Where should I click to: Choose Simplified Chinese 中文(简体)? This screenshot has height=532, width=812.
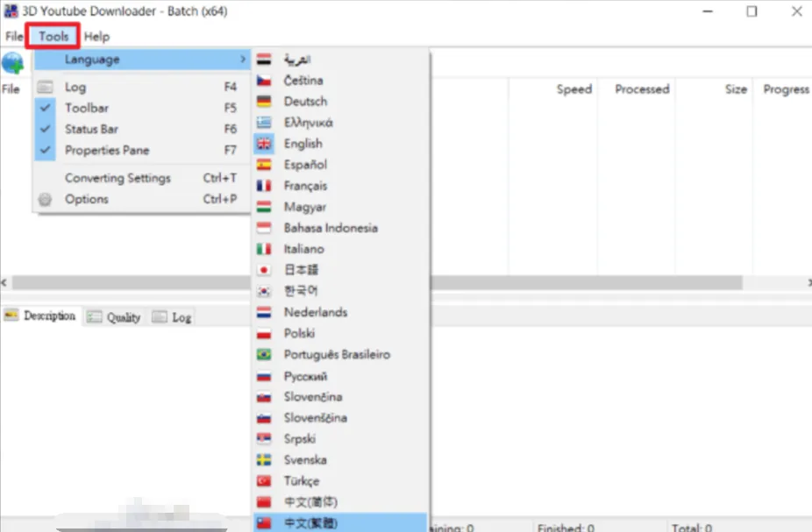pos(341,502)
